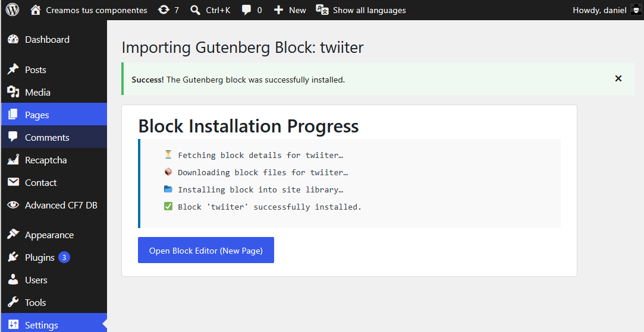The width and height of the screenshot is (644, 332).
Task: Click the package icon in progress log
Action: pyautogui.click(x=168, y=172)
